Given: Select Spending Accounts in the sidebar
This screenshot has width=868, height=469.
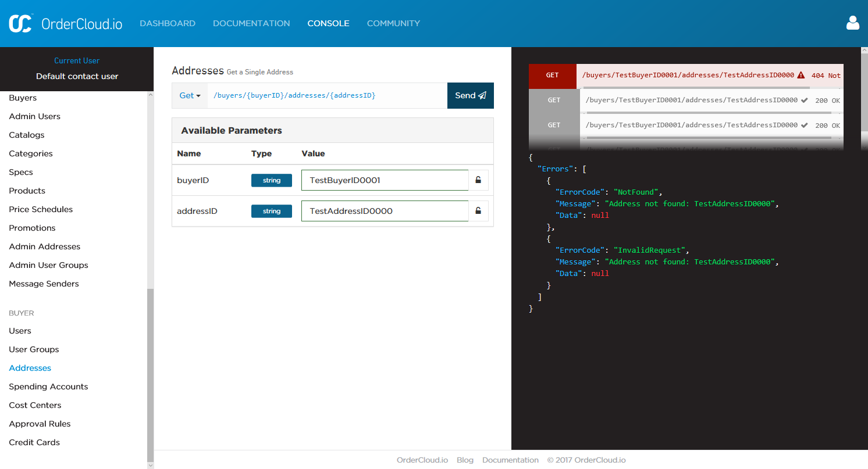Looking at the screenshot, I should point(48,386).
